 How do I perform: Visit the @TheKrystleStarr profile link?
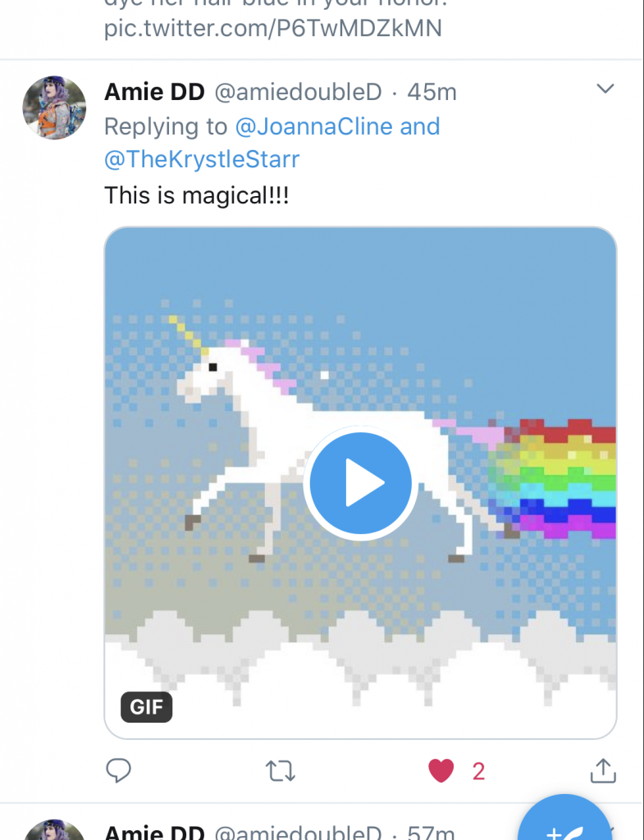click(x=203, y=159)
